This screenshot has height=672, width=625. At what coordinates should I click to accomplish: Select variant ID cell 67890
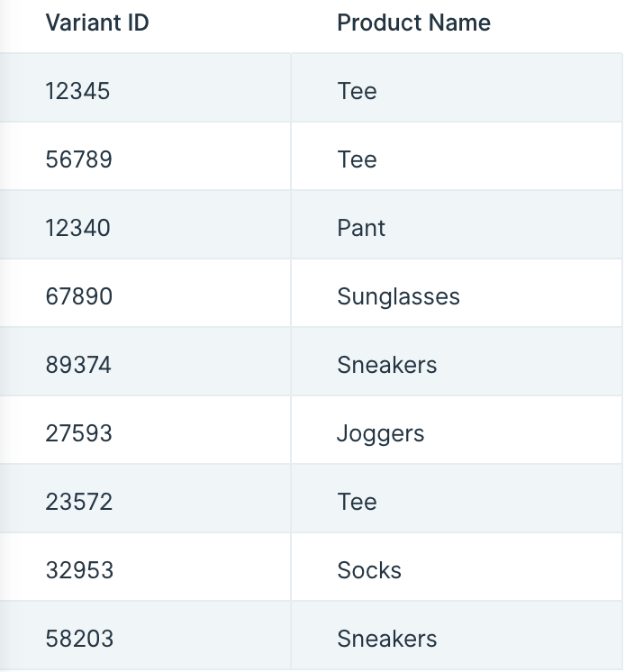point(145,293)
